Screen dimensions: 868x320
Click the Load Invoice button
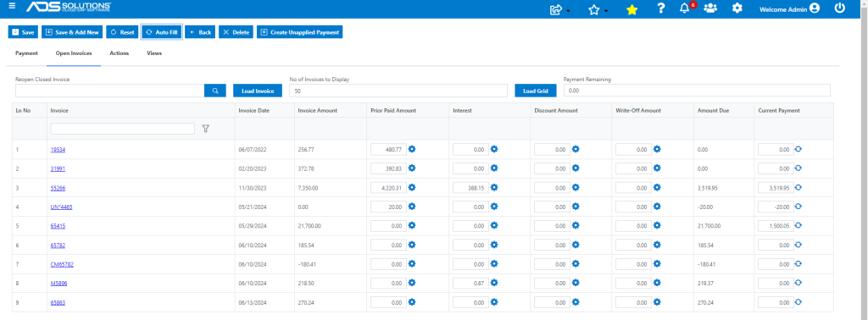point(258,91)
